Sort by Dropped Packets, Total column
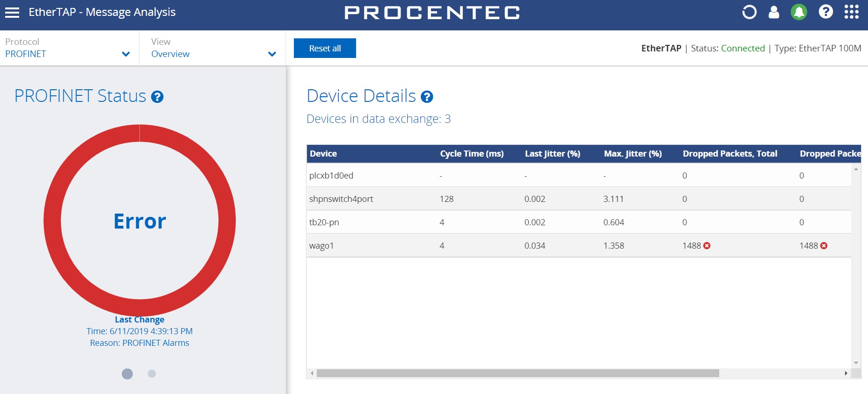The width and height of the screenshot is (868, 394). tap(730, 154)
